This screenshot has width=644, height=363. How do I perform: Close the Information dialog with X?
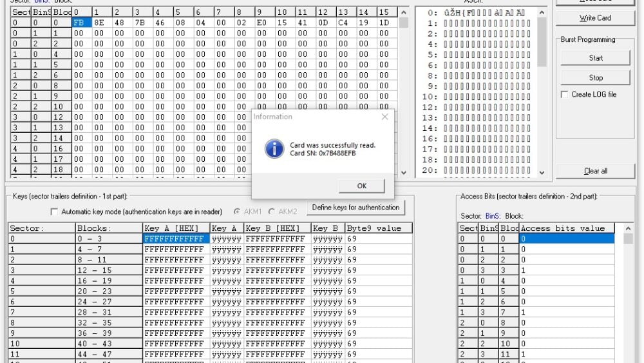(384, 117)
